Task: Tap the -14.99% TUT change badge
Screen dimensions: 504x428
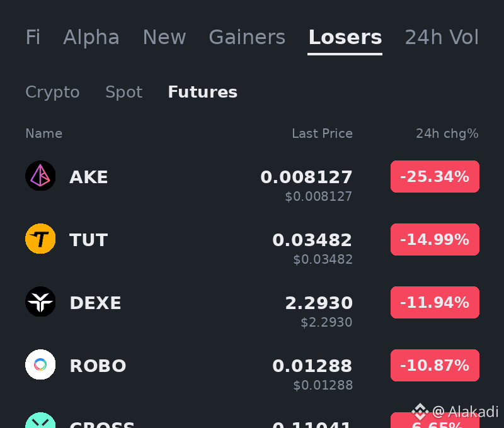Action: (x=435, y=240)
